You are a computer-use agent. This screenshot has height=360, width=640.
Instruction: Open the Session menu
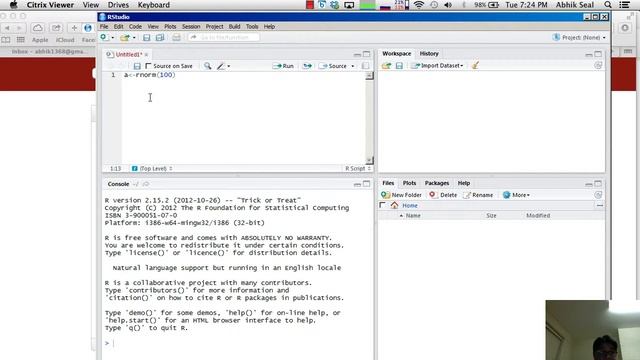coord(191,27)
